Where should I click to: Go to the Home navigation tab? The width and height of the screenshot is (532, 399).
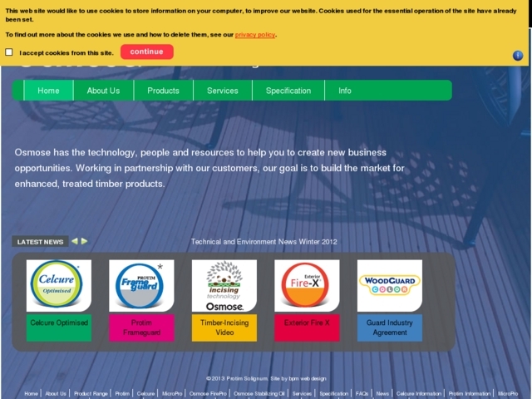49,91
